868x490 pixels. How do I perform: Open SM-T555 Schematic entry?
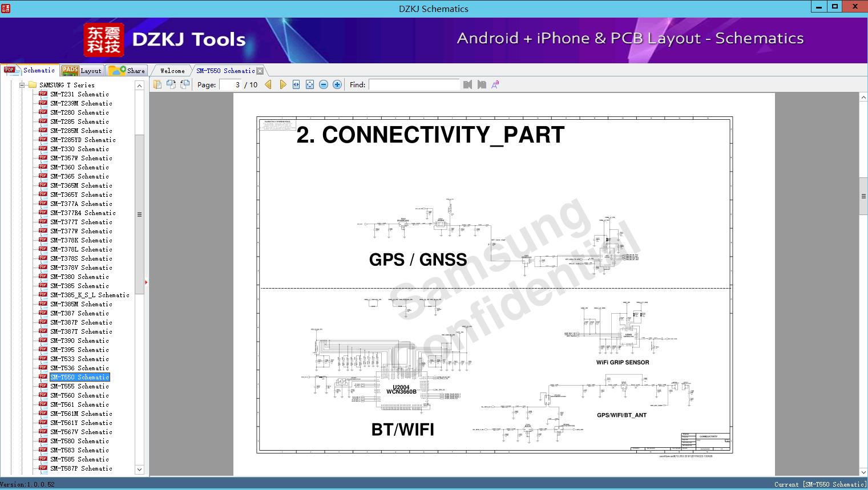pos(79,386)
